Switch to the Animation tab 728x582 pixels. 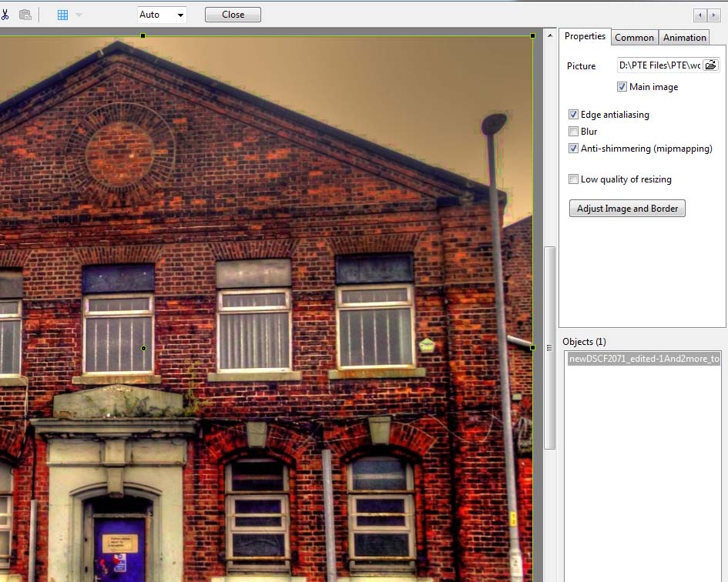(x=684, y=38)
